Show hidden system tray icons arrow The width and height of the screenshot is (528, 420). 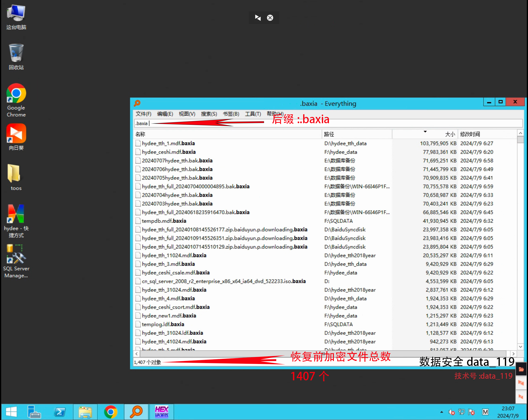coord(442,412)
